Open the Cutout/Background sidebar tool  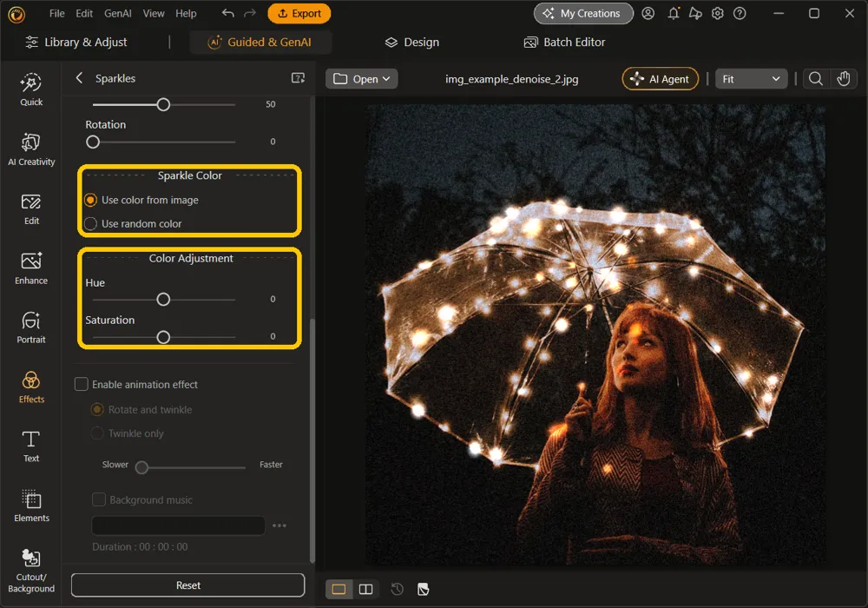pos(31,571)
